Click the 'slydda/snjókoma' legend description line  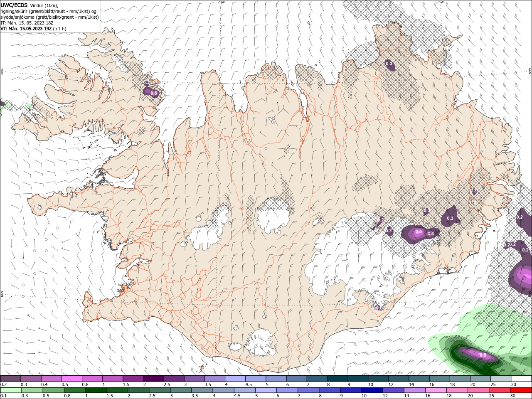point(49,17)
